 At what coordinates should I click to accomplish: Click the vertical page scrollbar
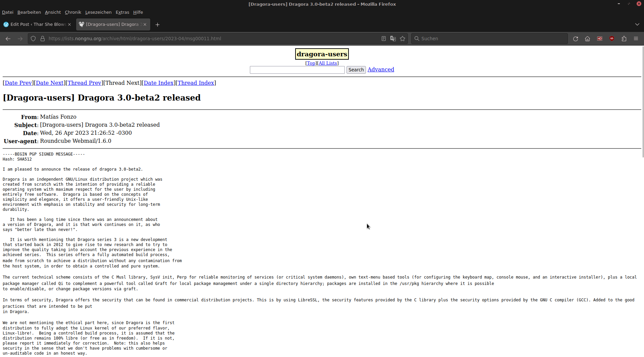642,102
